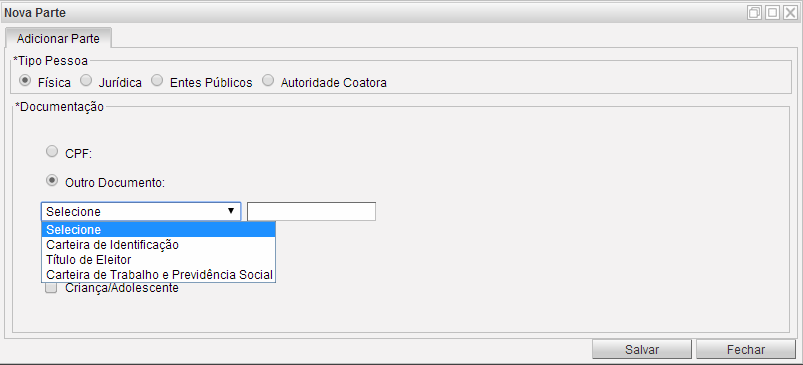Select the Física person type radio button
Screen dimensions: 803x365
(x=24, y=81)
